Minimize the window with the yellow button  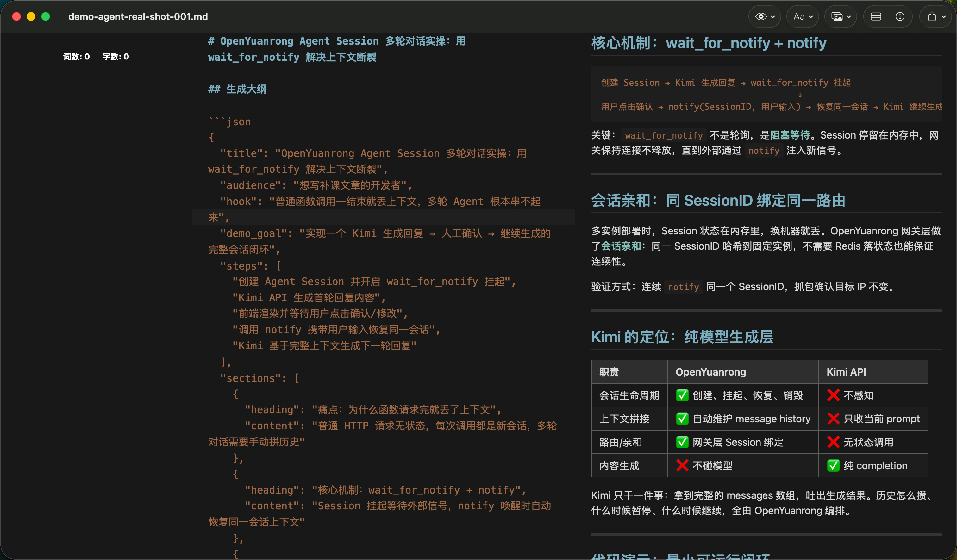31,17
